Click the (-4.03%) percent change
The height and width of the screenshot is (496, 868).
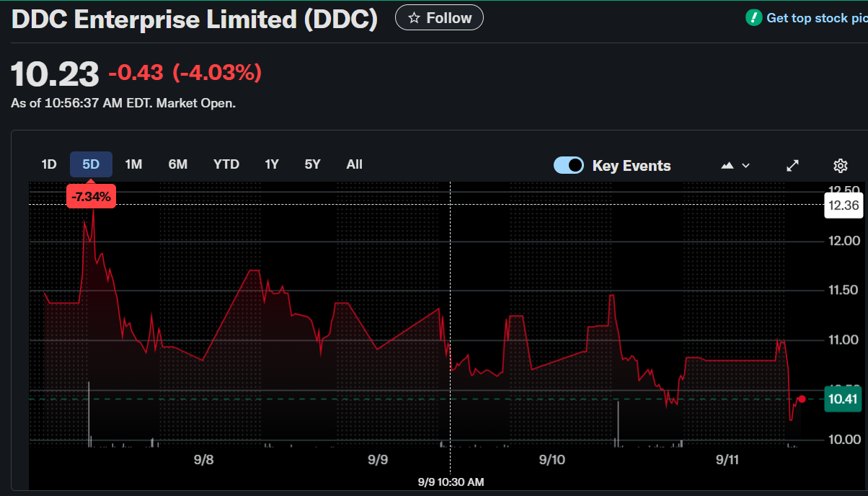216,73
